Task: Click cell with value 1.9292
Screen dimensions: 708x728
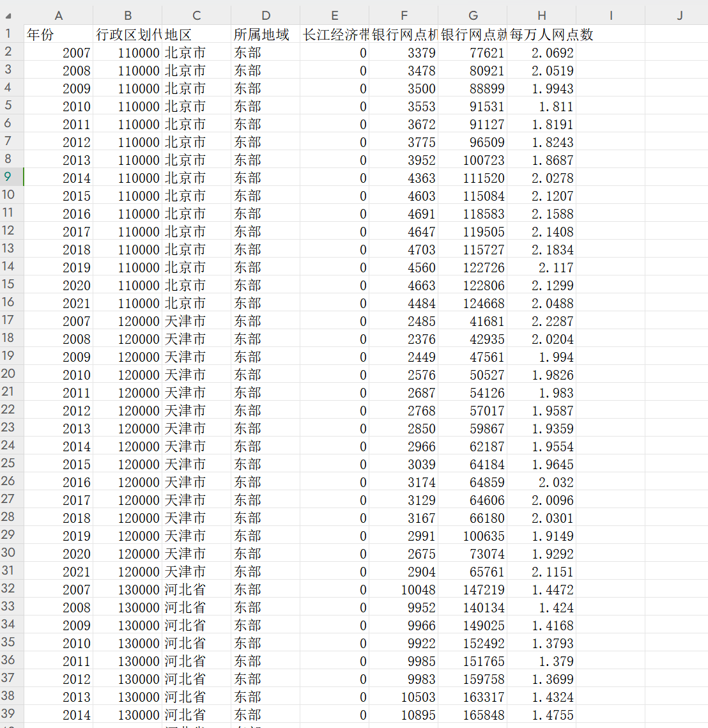Action: tap(542, 554)
